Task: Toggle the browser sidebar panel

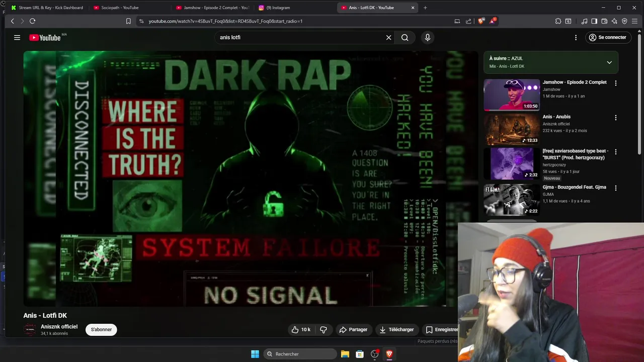Action: [594, 21]
